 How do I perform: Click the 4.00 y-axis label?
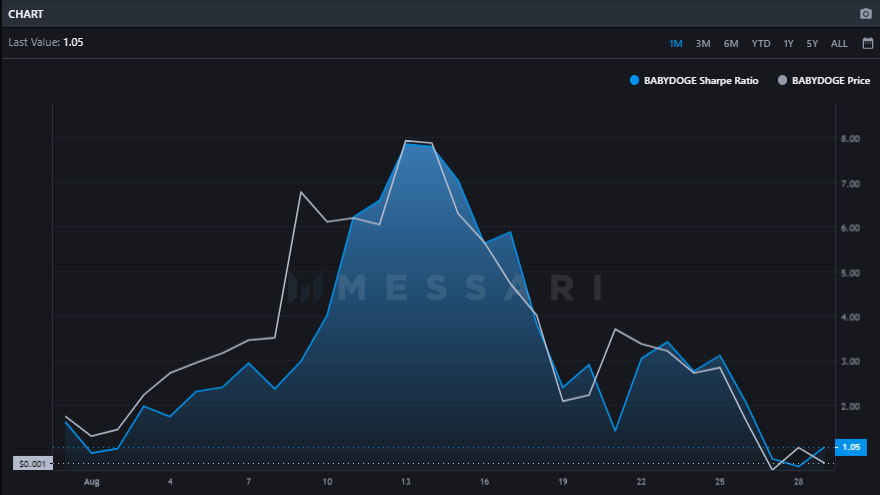click(x=850, y=317)
